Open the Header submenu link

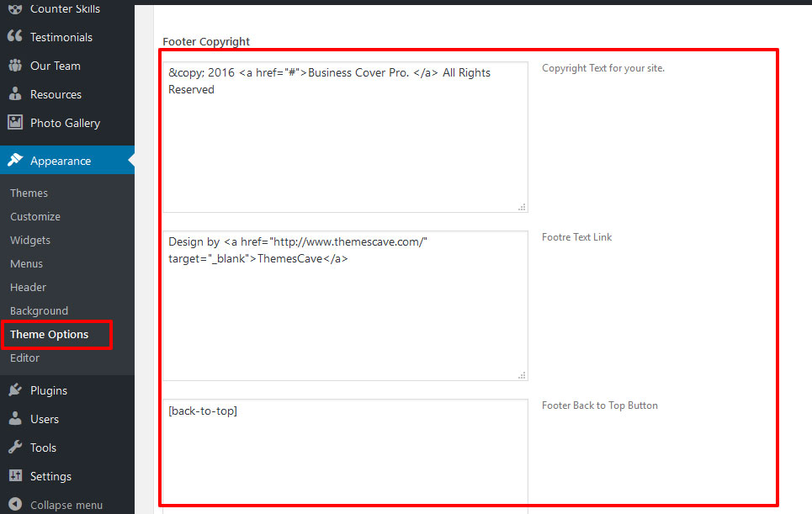pyautogui.click(x=28, y=287)
